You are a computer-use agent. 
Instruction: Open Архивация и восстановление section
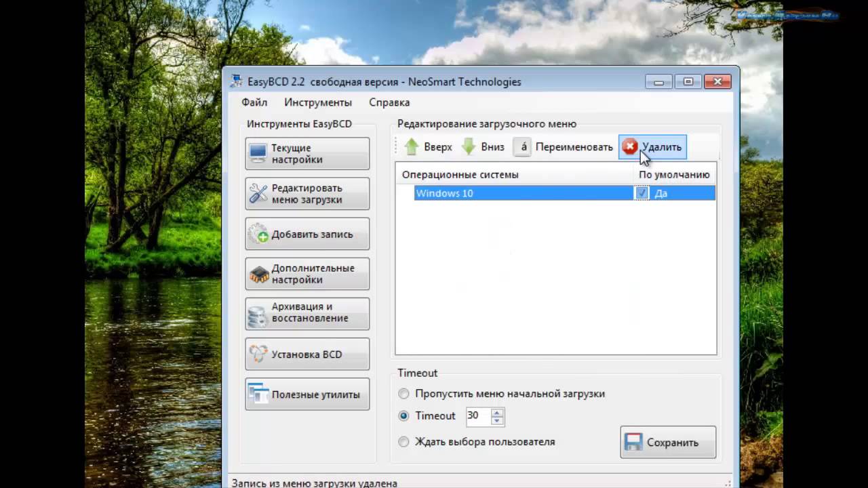307,314
